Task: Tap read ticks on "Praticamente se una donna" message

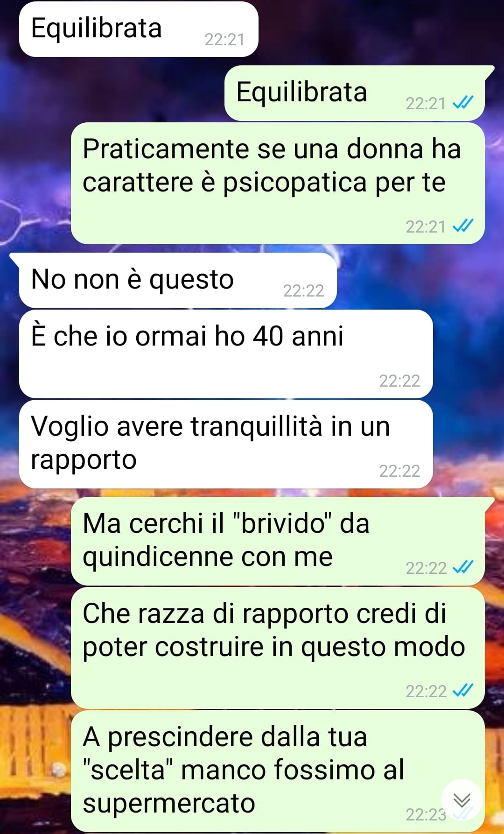Action: click(x=463, y=226)
